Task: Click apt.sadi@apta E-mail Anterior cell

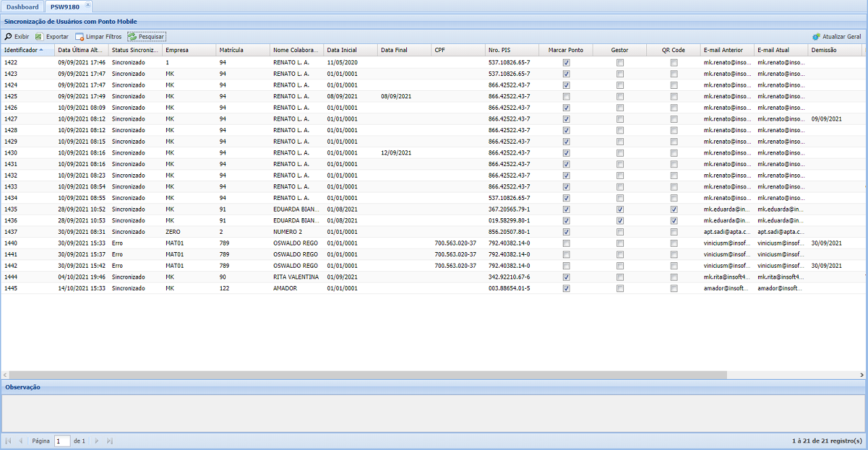Action: point(727,232)
